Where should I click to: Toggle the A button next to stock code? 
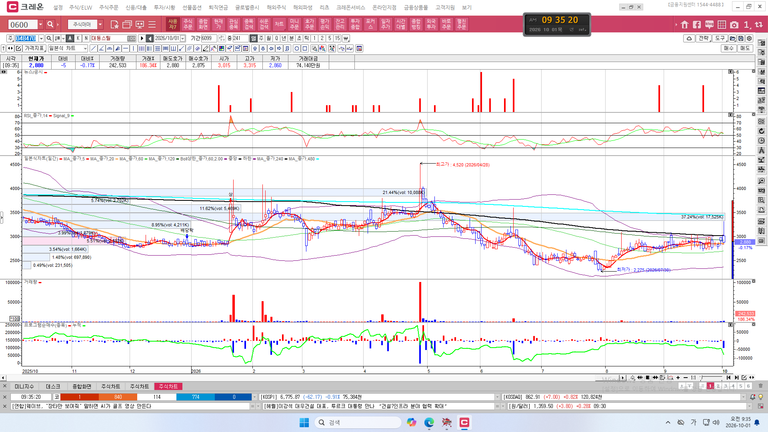tap(70, 38)
